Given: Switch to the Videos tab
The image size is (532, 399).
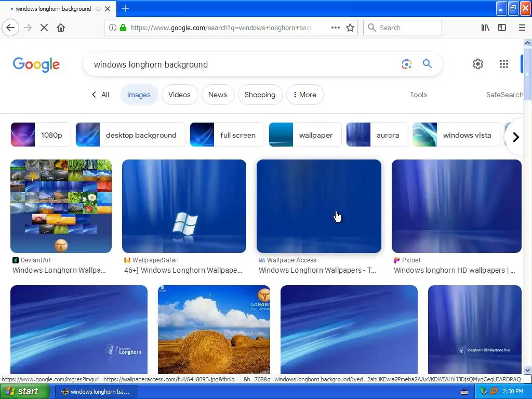Looking at the screenshot, I should tap(179, 95).
